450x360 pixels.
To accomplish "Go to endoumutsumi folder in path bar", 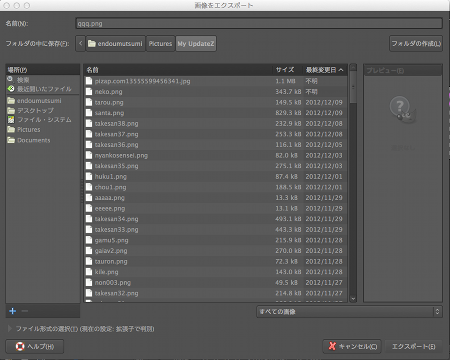I will click(x=115, y=44).
